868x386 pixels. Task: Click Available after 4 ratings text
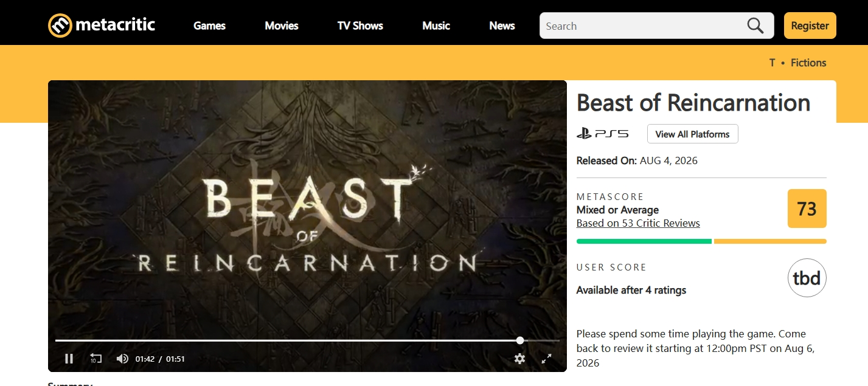click(631, 290)
